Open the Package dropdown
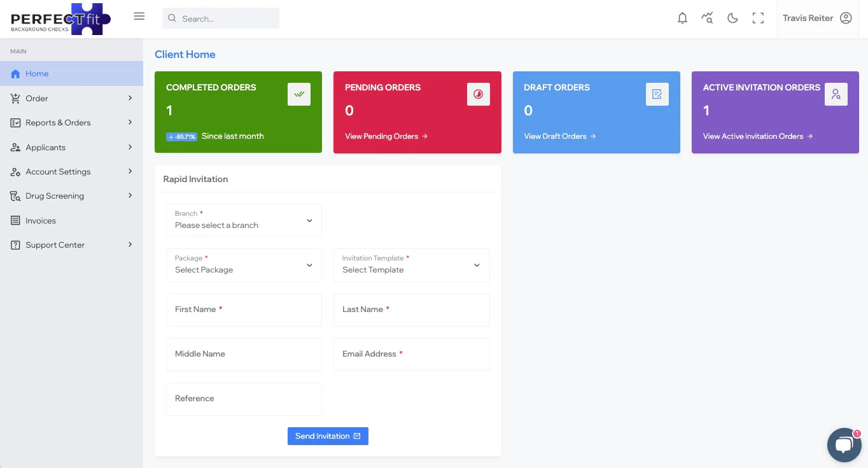The image size is (868, 468). 244,265
